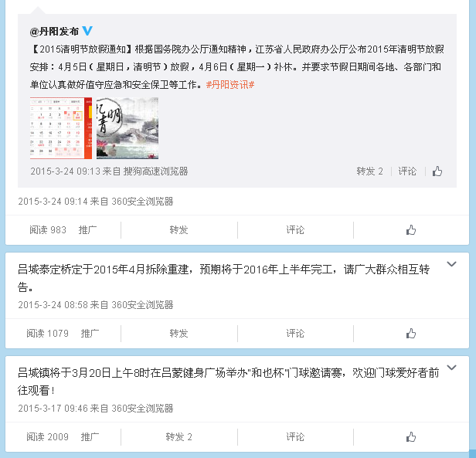This screenshot has width=476, height=458.
Task: Click 推广 beside 阅读 983
Action: [88, 230]
